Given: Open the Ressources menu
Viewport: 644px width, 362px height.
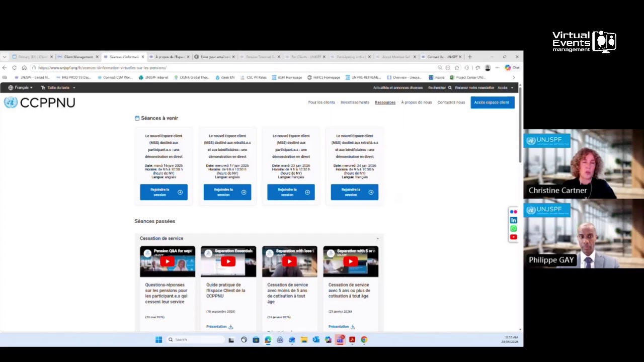Looking at the screenshot, I should click(x=385, y=103).
